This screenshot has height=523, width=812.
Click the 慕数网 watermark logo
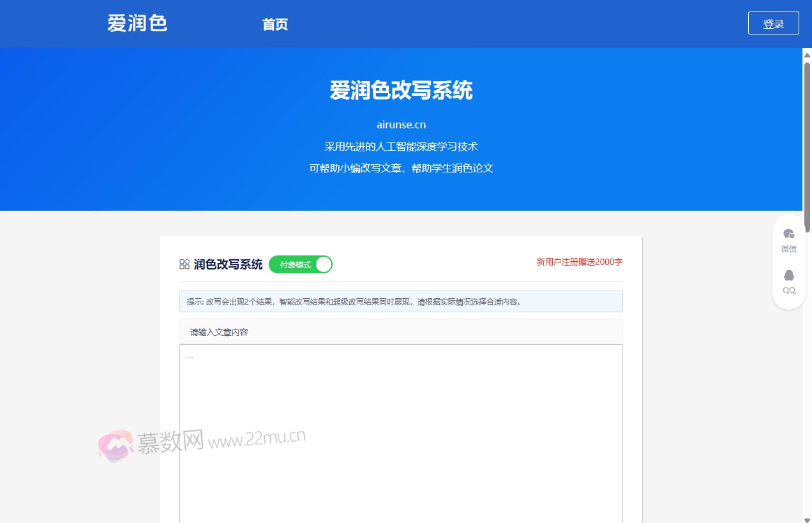coord(115,443)
